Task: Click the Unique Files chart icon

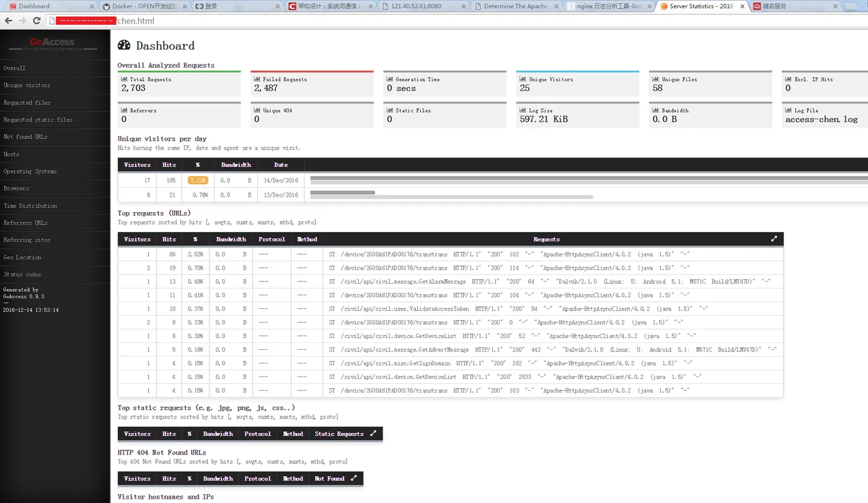Action: click(656, 79)
